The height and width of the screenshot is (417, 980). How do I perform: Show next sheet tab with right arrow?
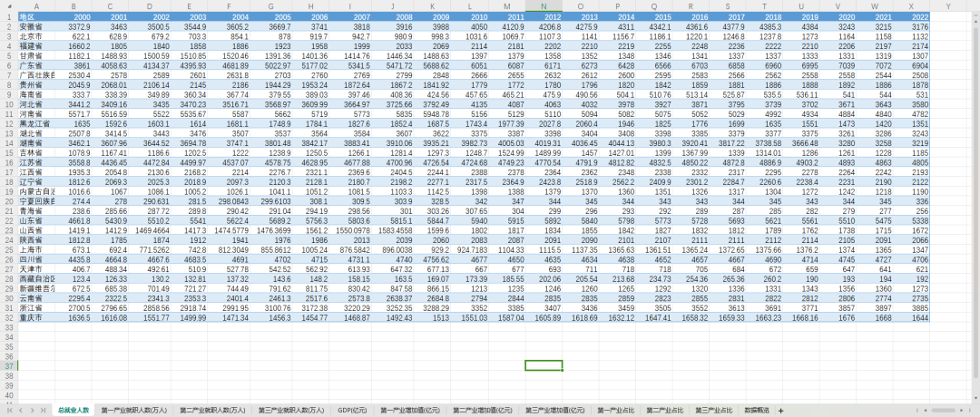click(x=32, y=410)
